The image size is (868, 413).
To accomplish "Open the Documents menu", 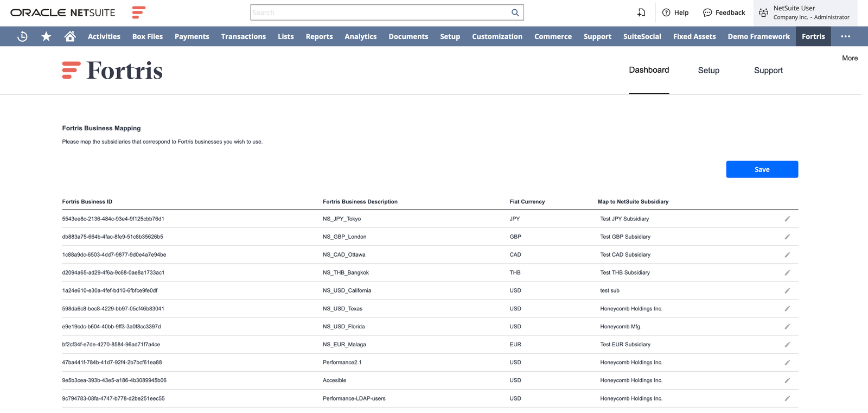I will (409, 36).
